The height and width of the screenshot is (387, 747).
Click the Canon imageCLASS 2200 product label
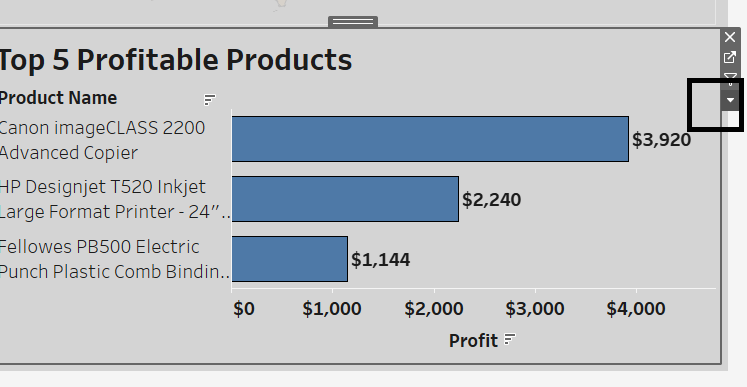(x=102, y=140)
